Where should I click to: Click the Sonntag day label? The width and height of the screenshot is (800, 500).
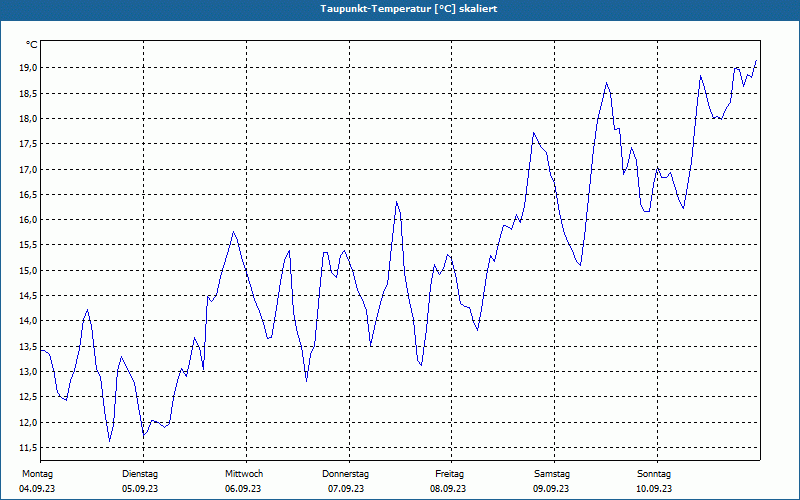click(x=654, y=474)
